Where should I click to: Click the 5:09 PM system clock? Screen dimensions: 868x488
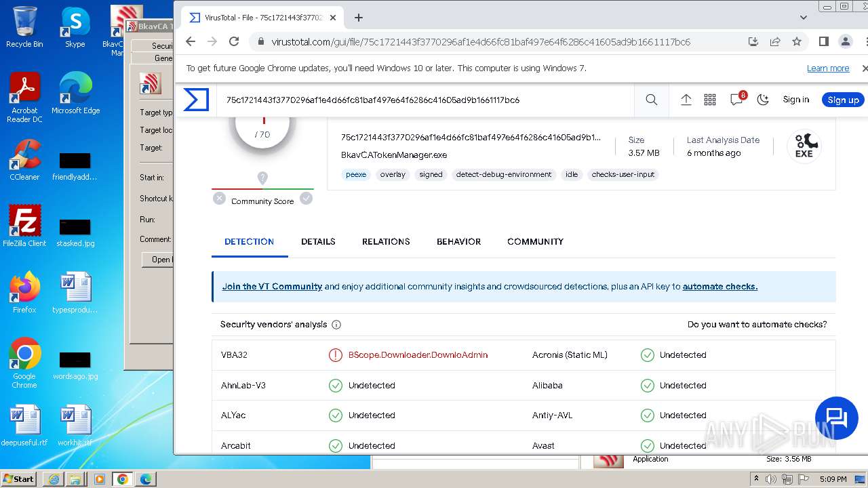[833, 479]
